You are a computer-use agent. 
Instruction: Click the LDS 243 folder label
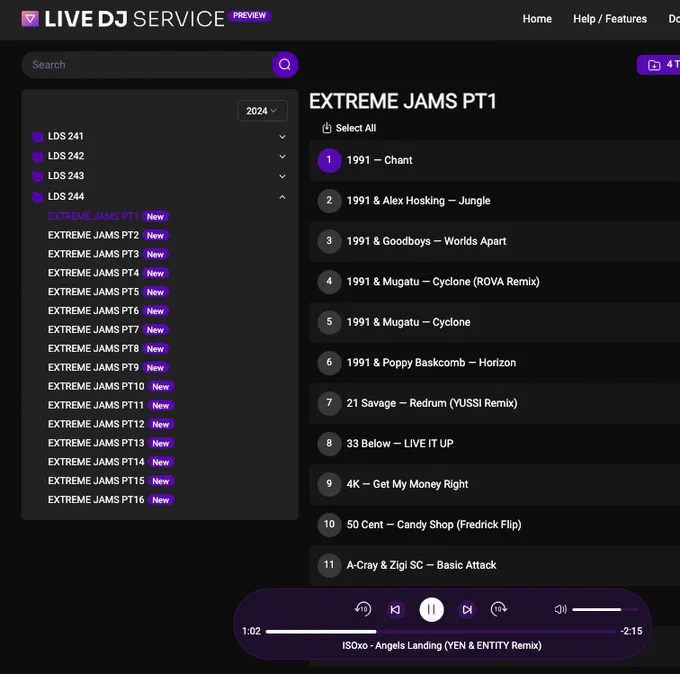click(x=66, y=176)
